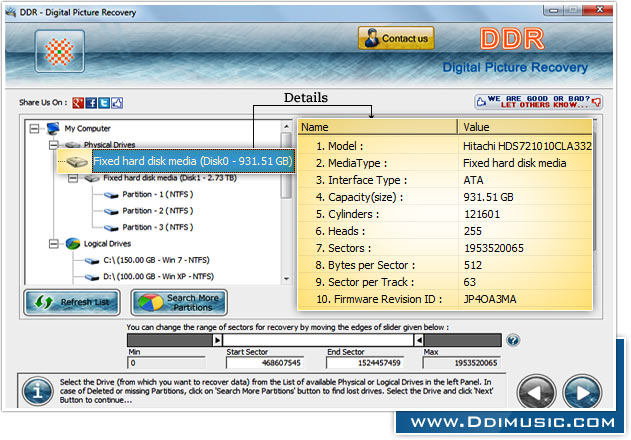Collapse the My Computer tree node
This screenshot has width=631, height=440.
[35, 129]
